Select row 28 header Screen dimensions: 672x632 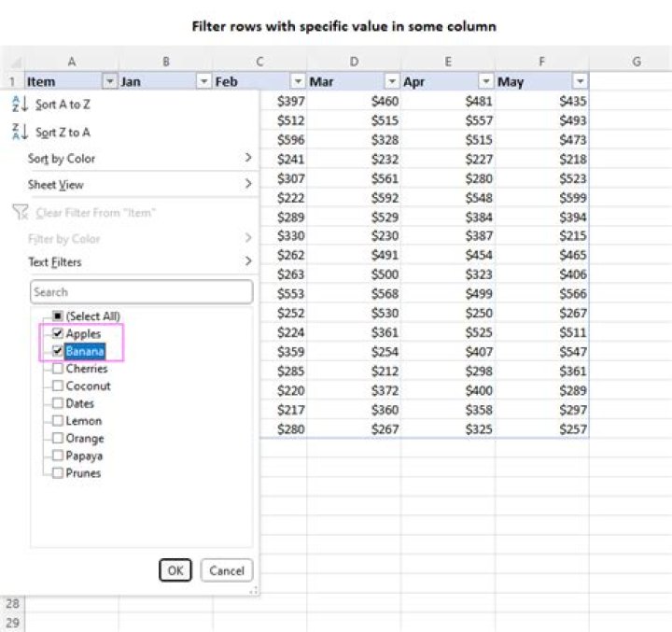pos(12,603)
